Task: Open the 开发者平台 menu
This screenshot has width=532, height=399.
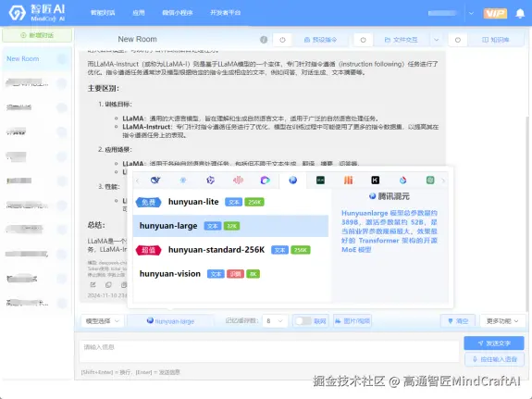Action: [x=225, y=13]
